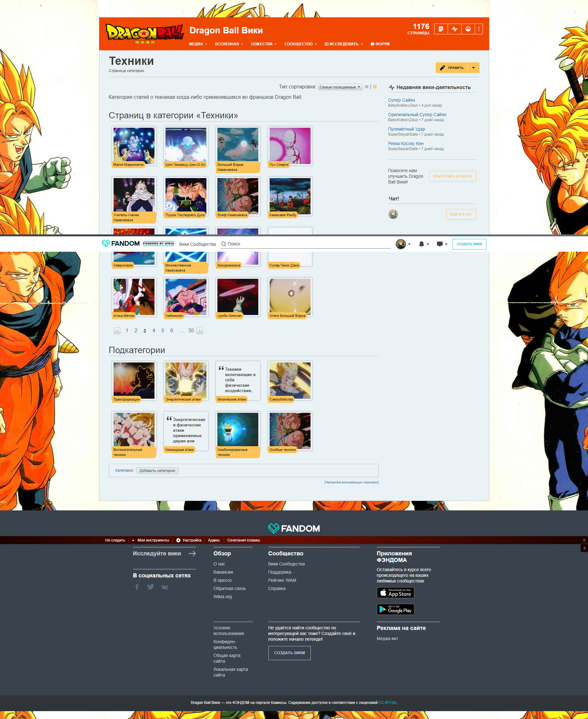588x719 pixels.
Task: Open the Самые посещаемые sort dropdown
Action: [340, 87]
